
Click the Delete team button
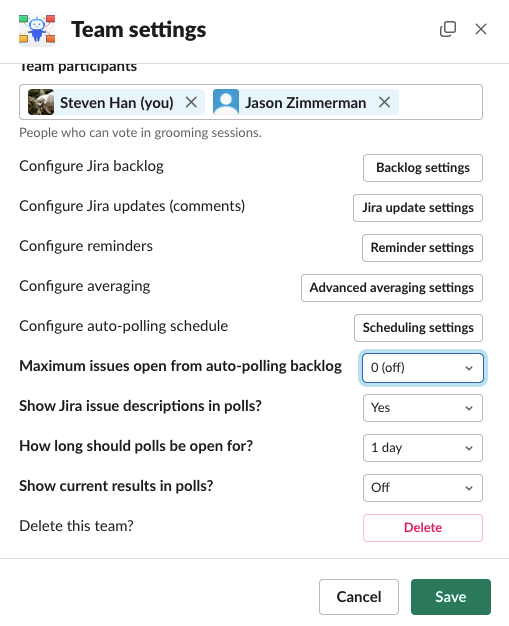(423, 527)
